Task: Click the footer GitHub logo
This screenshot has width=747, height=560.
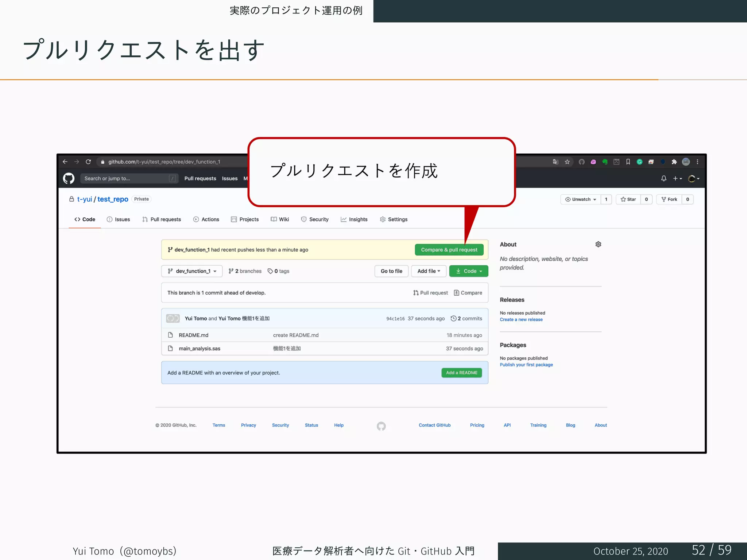Action: tap(381, 426)
